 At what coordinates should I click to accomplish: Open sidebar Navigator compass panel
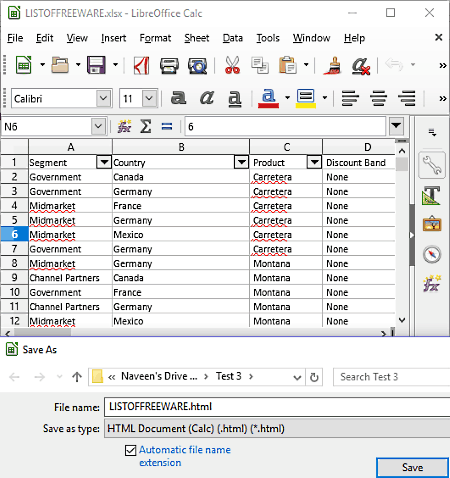432,254
